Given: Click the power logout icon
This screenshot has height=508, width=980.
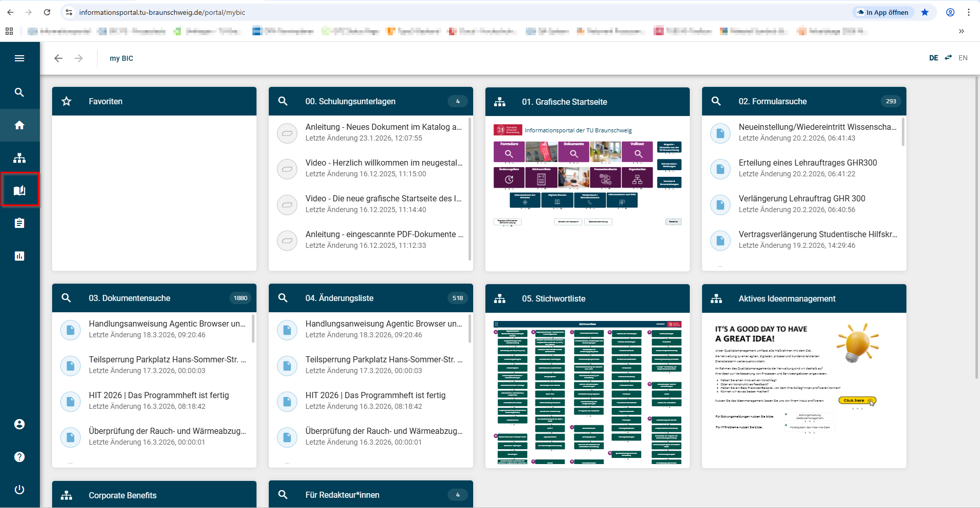Looking at the screenshot, I should [19, 490].
